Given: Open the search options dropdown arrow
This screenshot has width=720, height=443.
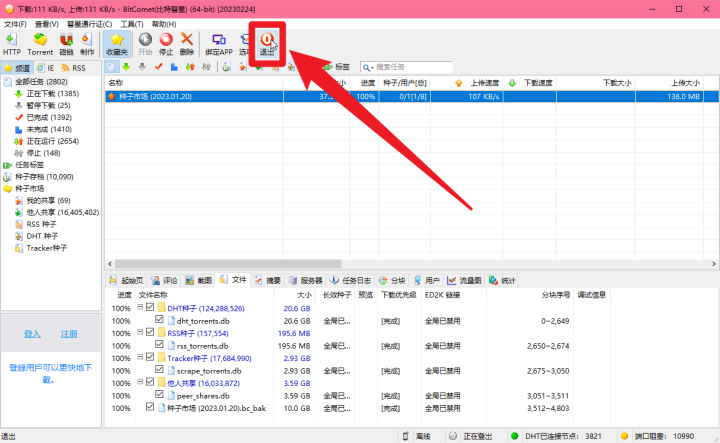Looking at the screenshot, I should (x=372, y=67).
